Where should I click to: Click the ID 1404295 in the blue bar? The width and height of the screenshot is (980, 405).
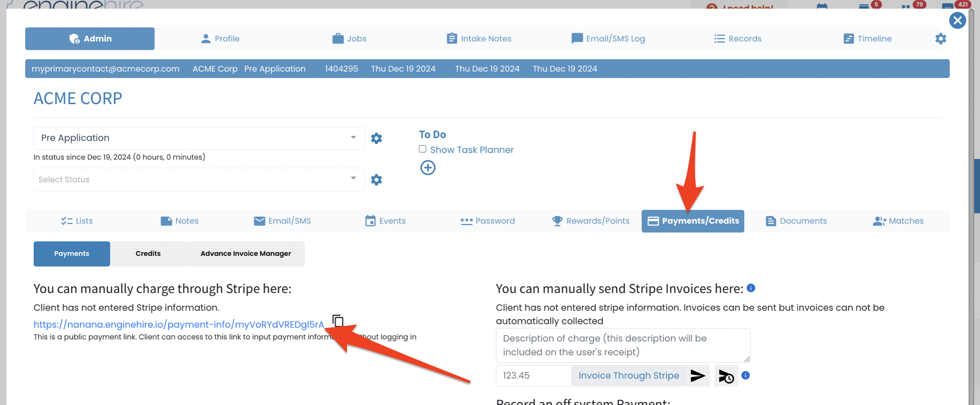(341, 69)
